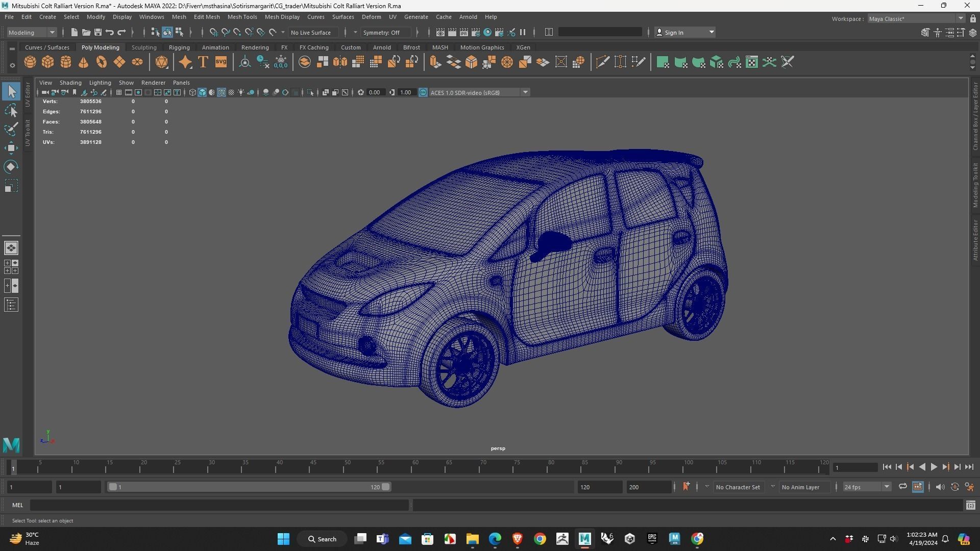This screenshot has height=551, width=980.
Task: Open the Arnold menu
Action: (x=468, y=17)
